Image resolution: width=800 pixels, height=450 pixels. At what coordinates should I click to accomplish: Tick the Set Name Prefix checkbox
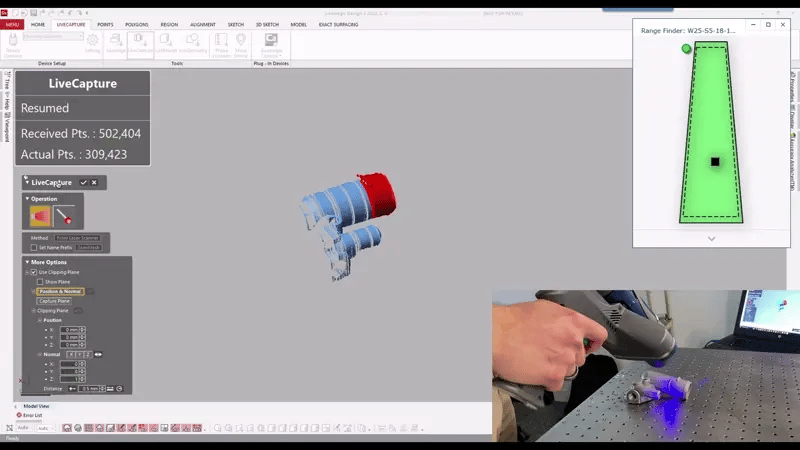(x=34, y=247)
